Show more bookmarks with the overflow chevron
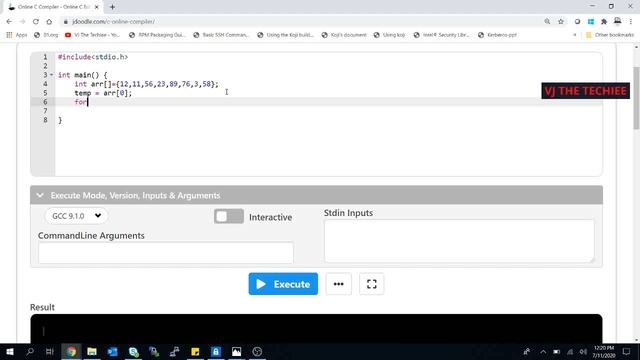This screenshot has width=640, height=360. point(575,35)
